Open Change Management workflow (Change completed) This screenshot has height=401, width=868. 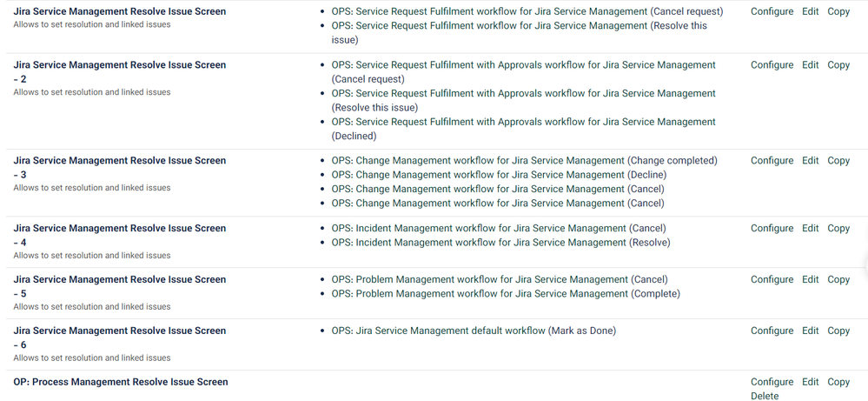pyautogui.click(x=524, y=161)
